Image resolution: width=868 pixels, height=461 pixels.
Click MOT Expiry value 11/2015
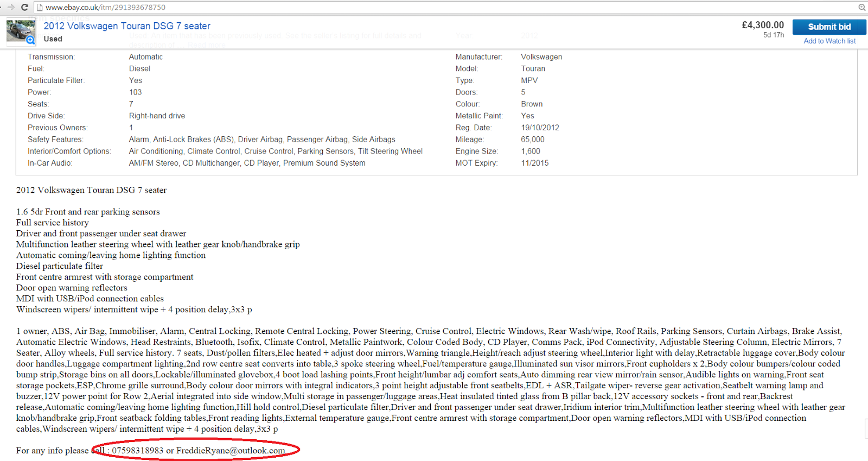534,163
